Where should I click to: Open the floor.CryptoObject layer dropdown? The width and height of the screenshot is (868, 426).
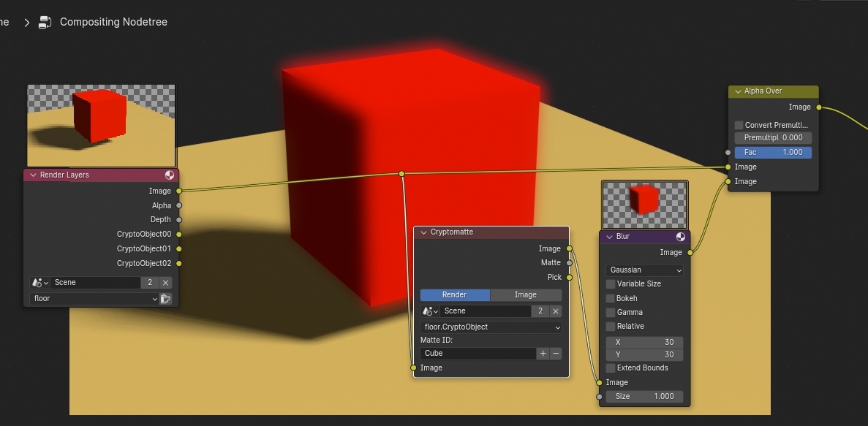click(490, 327)
